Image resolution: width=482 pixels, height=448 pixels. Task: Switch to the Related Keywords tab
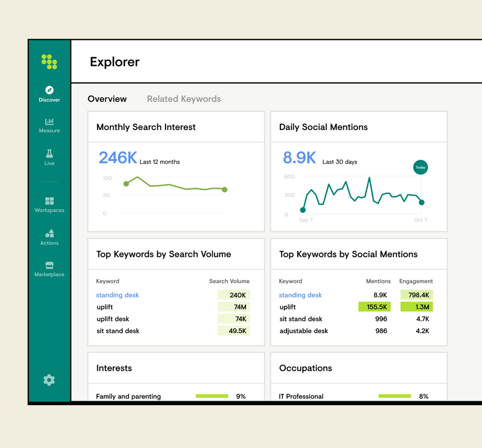[x=184, y=98]
